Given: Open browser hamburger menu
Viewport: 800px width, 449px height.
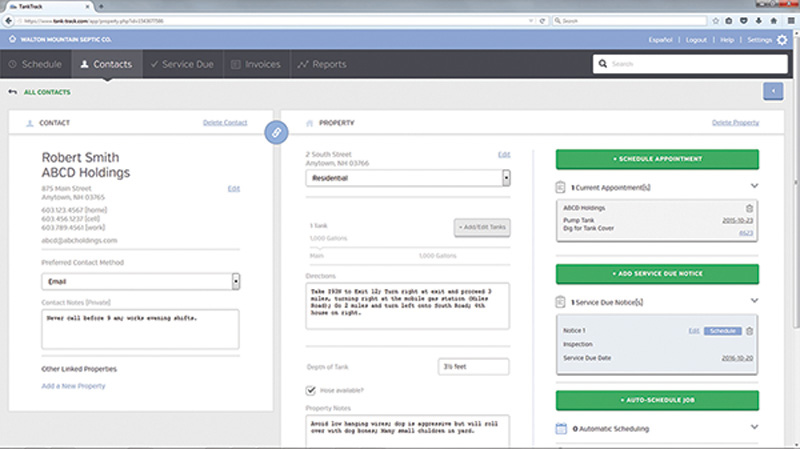Looking at the screenshot, I should pyautogui.click(x=791, y=21).
